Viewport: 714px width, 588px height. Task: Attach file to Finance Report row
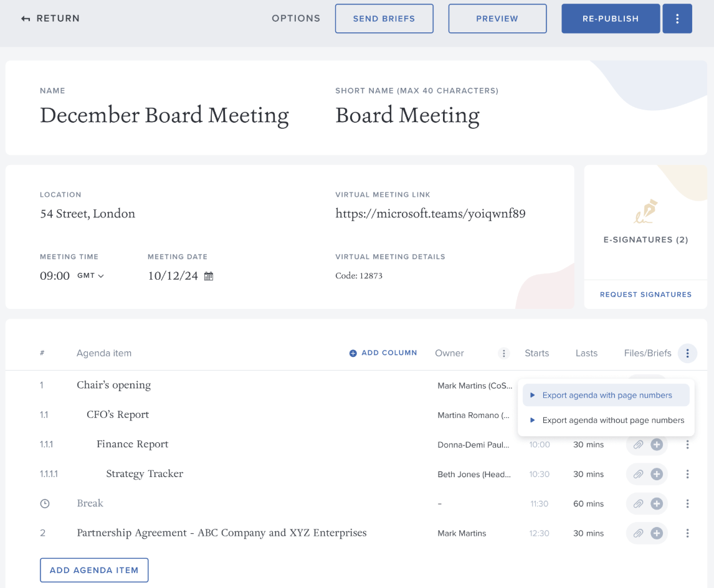point(638,445)
